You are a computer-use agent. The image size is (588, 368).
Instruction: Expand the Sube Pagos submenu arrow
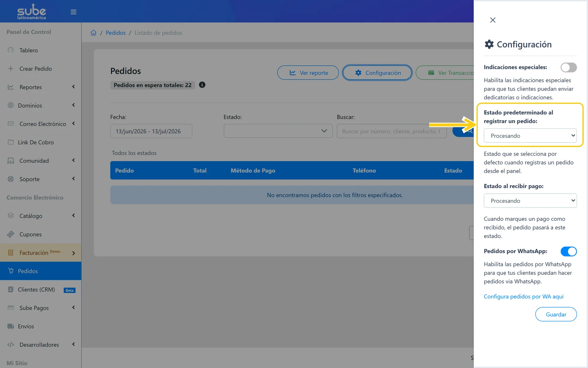pos(73,308)
